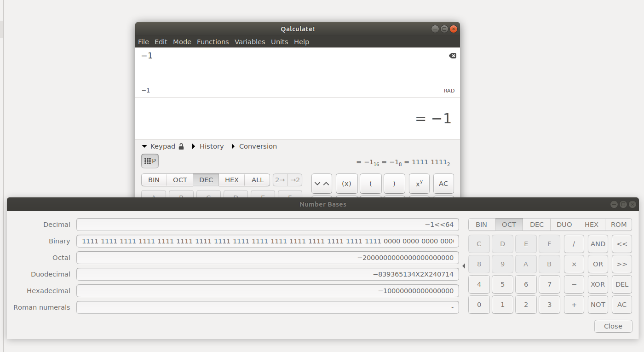Clear the expression using the backspace icon
This screenshot has width=644, height=352.
453,56
